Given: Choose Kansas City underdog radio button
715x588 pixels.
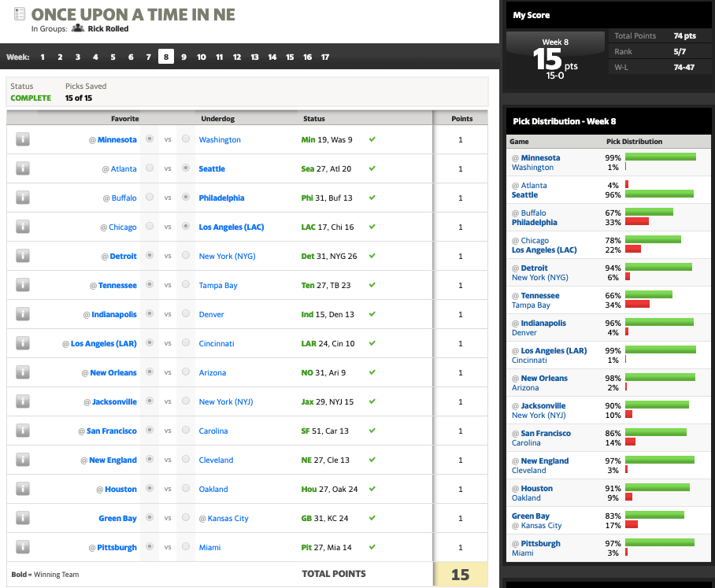Looking at the screenshot, I should [x=186, y=518].
